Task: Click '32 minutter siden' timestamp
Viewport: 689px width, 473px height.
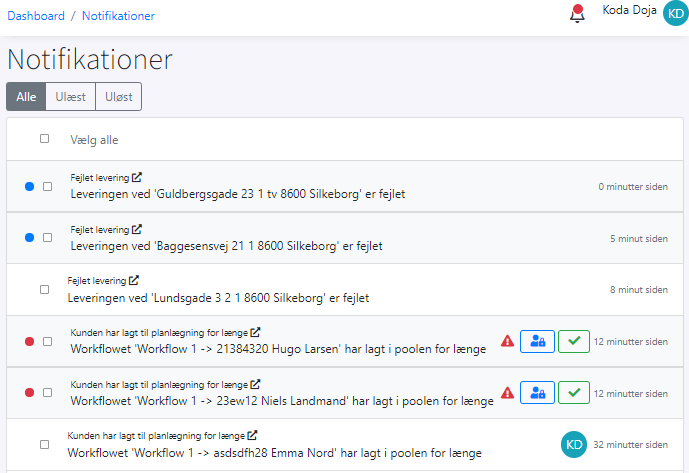Action: (x=631, y=444)
